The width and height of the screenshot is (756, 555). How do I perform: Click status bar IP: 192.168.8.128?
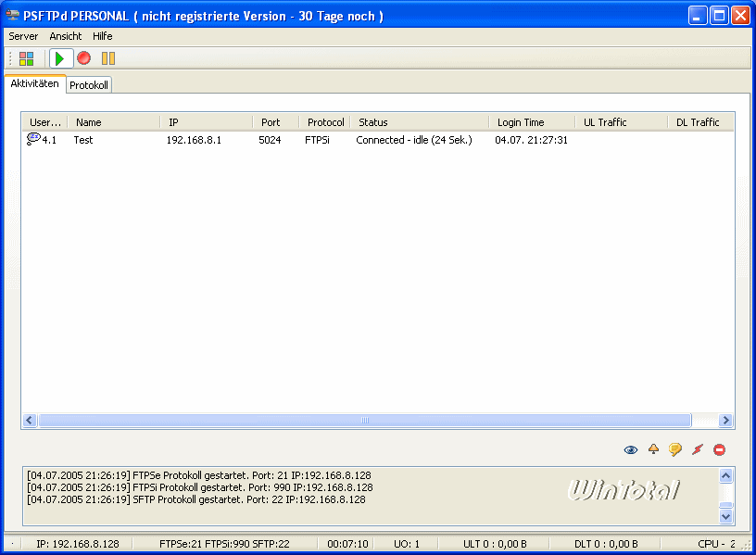[x=78, y=544]
